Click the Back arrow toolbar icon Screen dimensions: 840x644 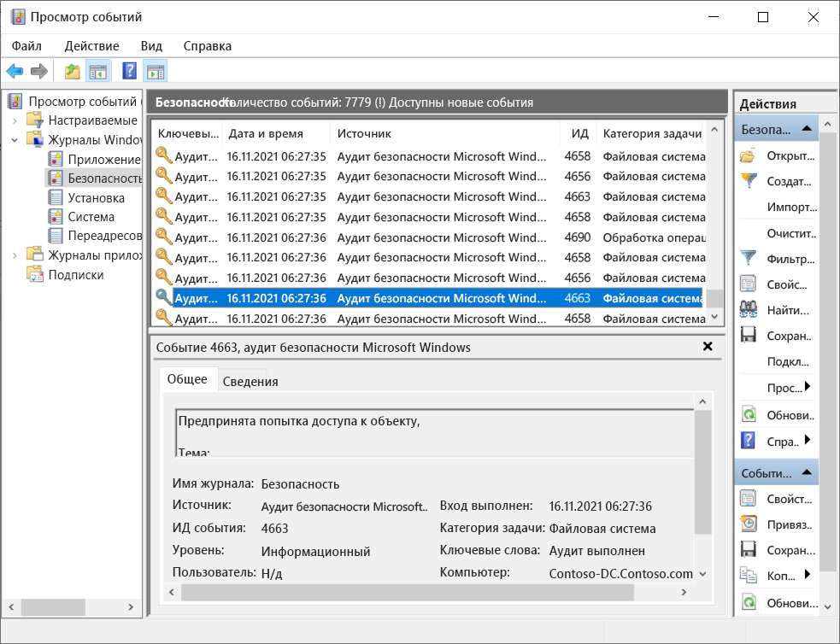15,71
